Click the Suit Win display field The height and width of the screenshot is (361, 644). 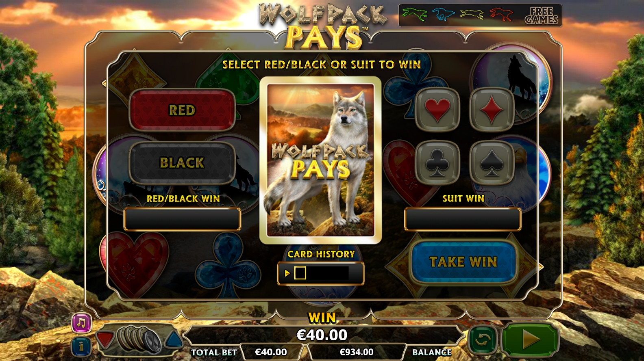click(463, 219)
